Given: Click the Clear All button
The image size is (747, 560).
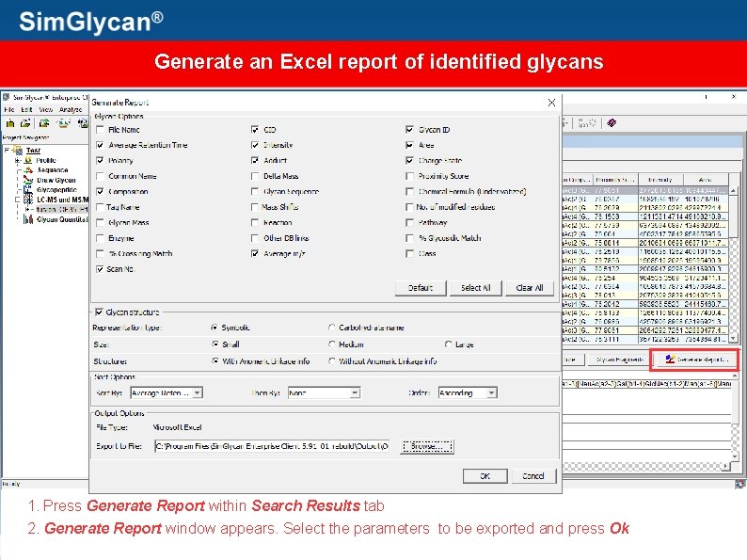Looking at the screenshot, I should click(530, 288).
